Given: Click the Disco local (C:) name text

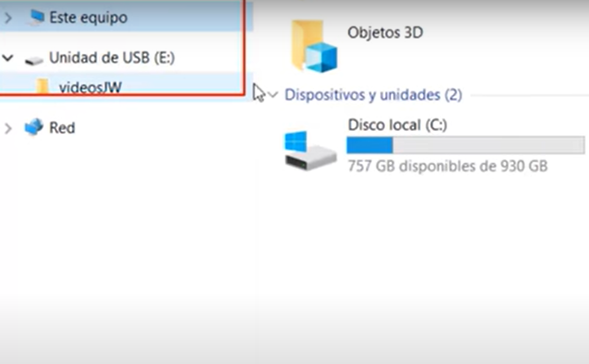Looking at the screenshot, I should (x=398, y=125).
